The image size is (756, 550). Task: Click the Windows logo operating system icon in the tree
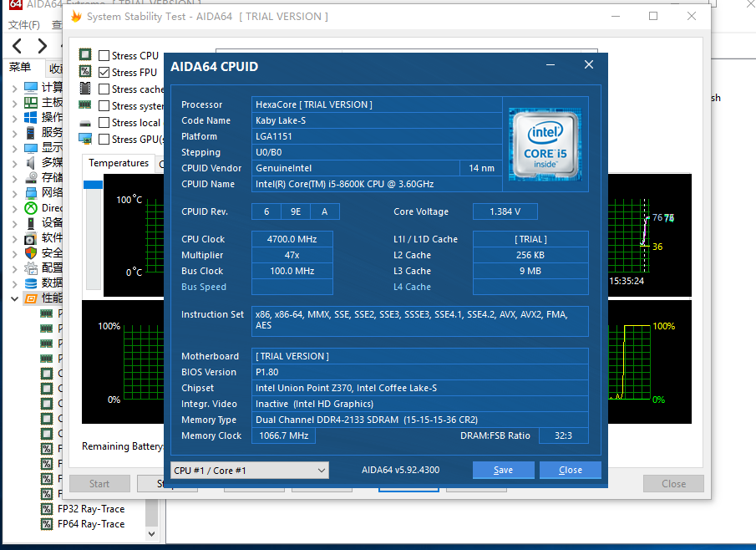point(31,117)
